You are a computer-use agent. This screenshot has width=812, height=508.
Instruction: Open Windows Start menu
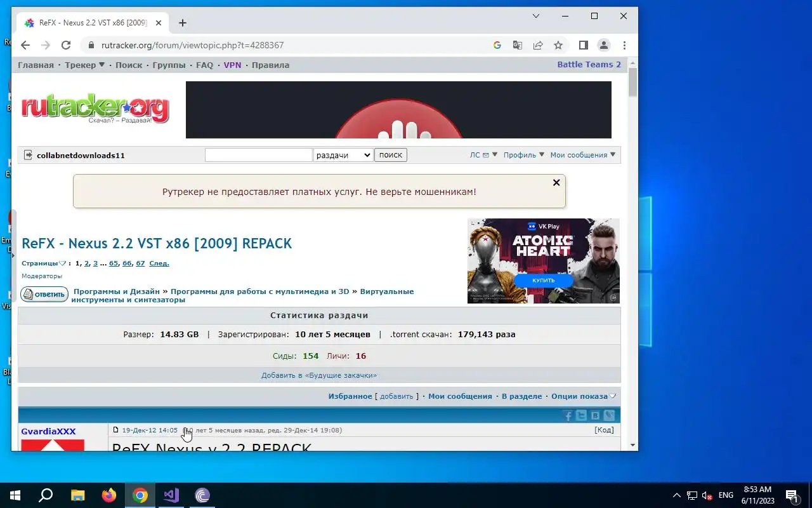point(15,495)
